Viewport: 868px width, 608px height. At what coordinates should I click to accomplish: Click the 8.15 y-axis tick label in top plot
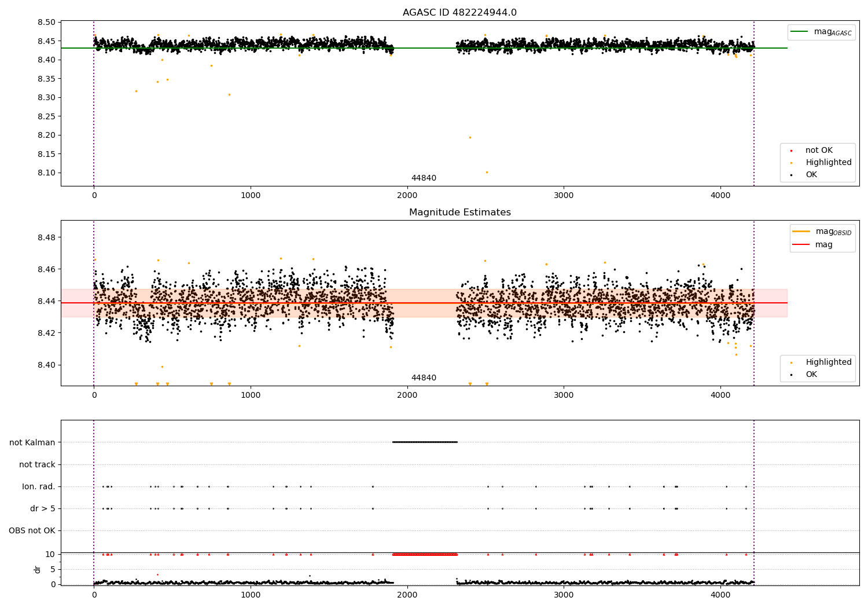47,154
